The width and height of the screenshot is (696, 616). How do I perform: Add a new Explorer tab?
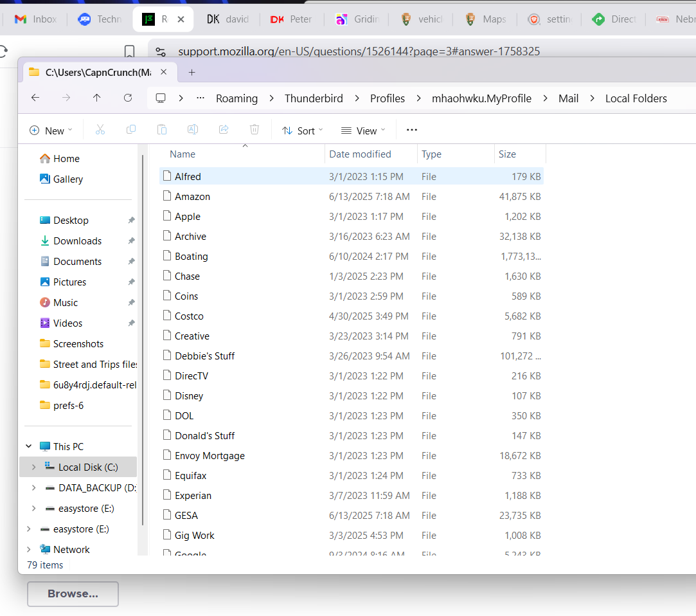(x=192, y=72)
